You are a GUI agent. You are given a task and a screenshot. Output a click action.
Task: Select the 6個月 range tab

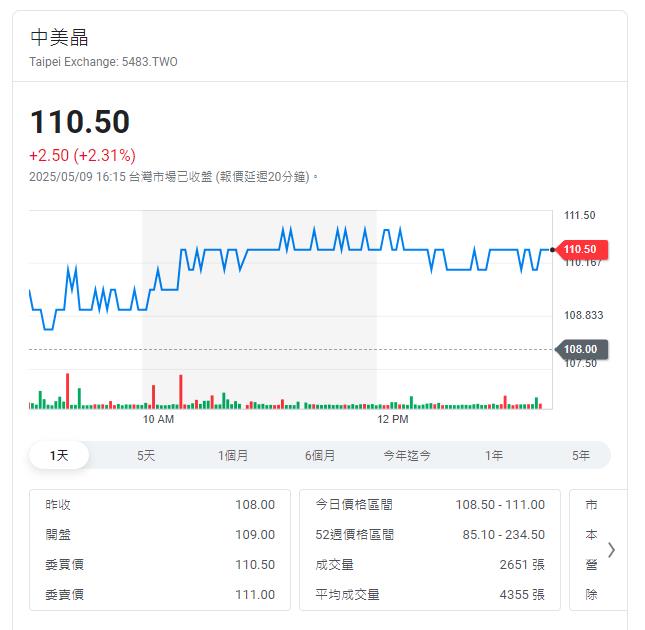click(x=320, y=455)
